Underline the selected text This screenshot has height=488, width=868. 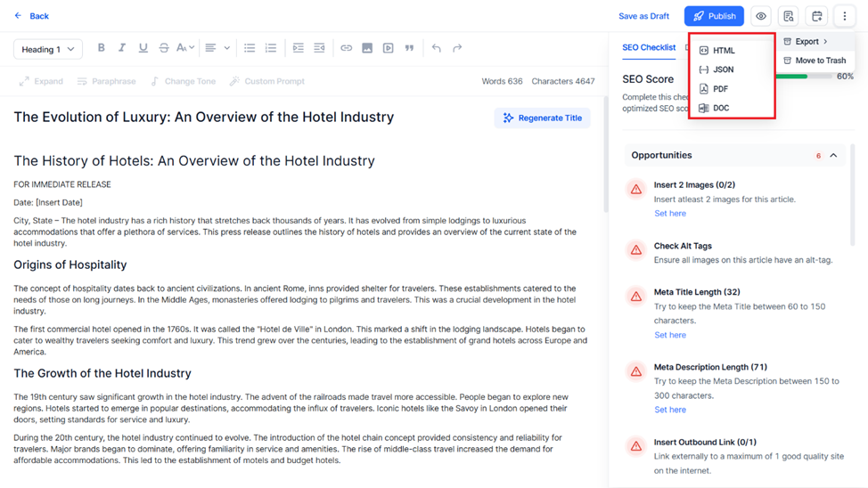pyautogui.click(x=143, y=48)
